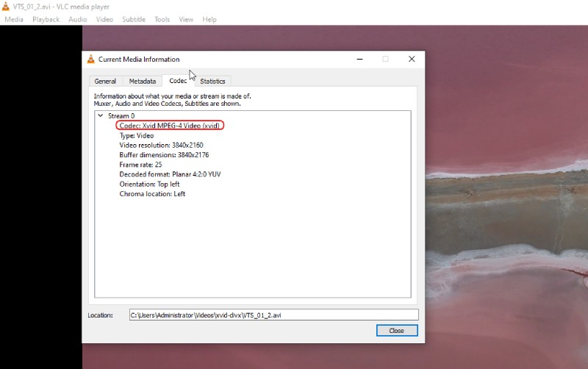
Task: Select the Type: Video row
Action: coord(137,135)
